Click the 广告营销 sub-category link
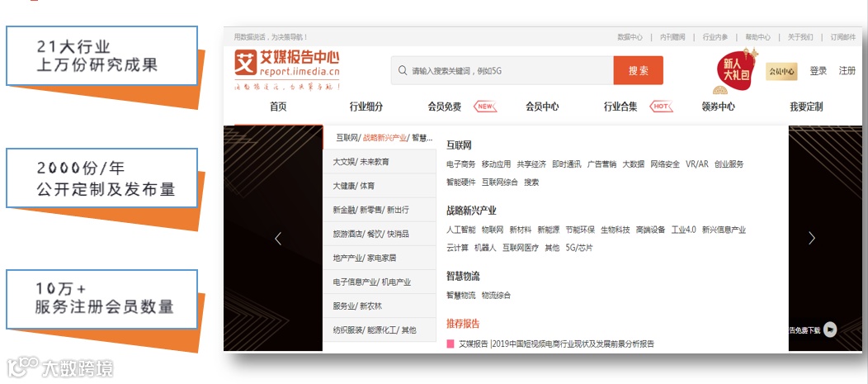Image resolution: width=868 pixels, height=384 pixels. tap(601, 164)
